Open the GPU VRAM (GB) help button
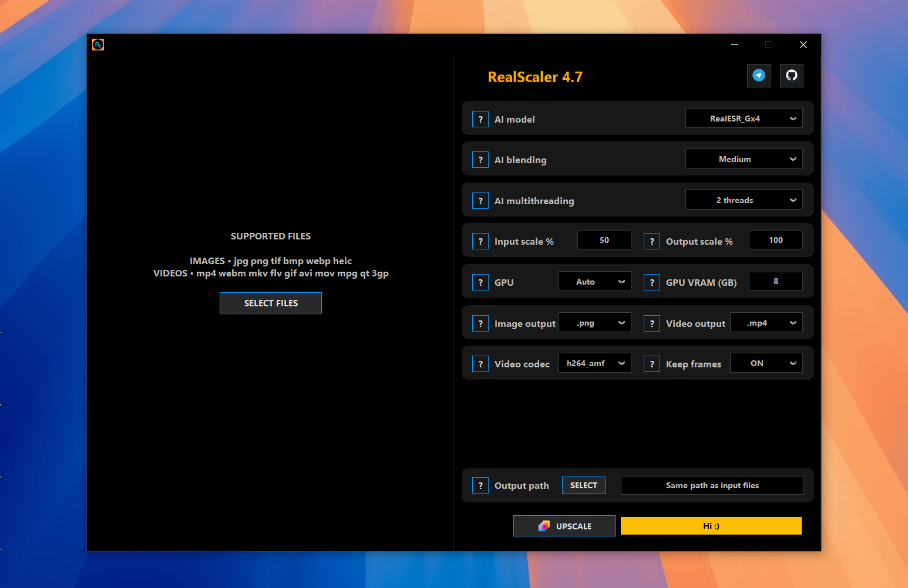Viewport: 908px width, 588px height. [652, 282]
